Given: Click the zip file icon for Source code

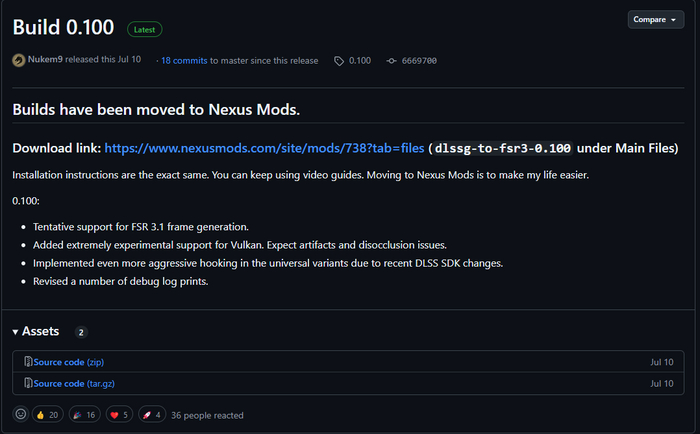Looking at the screenshot, I should coord(28,361).
